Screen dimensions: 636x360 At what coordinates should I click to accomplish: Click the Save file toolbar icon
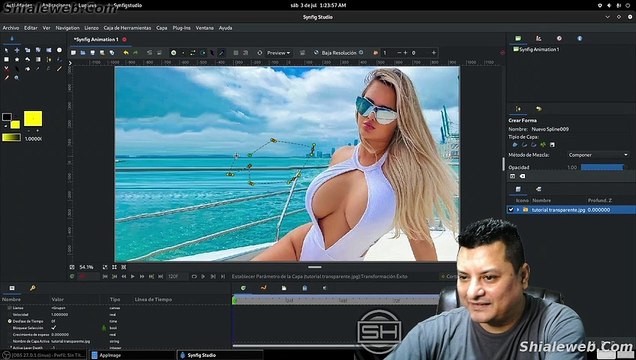coord(92,53)
